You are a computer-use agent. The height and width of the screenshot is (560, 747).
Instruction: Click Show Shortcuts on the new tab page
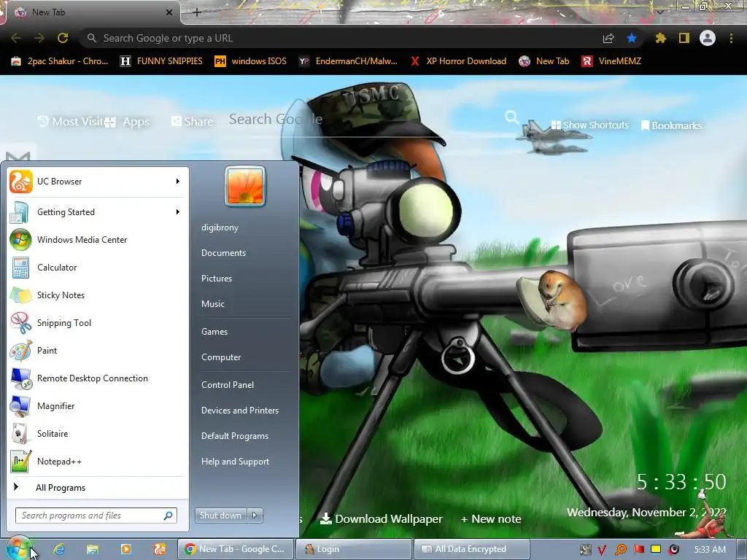[x=589, y=125]
